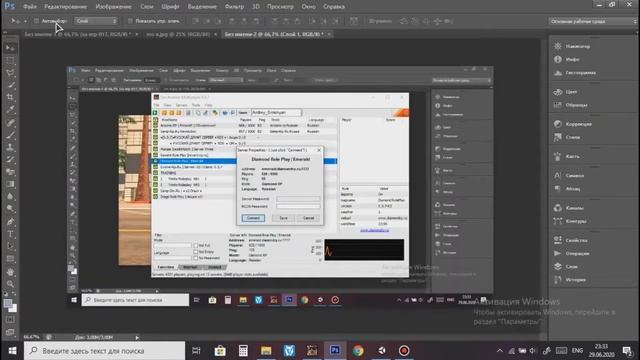Select the Lasso tool
This screenshot has height=360, width=640.
(x=10, y=73)
